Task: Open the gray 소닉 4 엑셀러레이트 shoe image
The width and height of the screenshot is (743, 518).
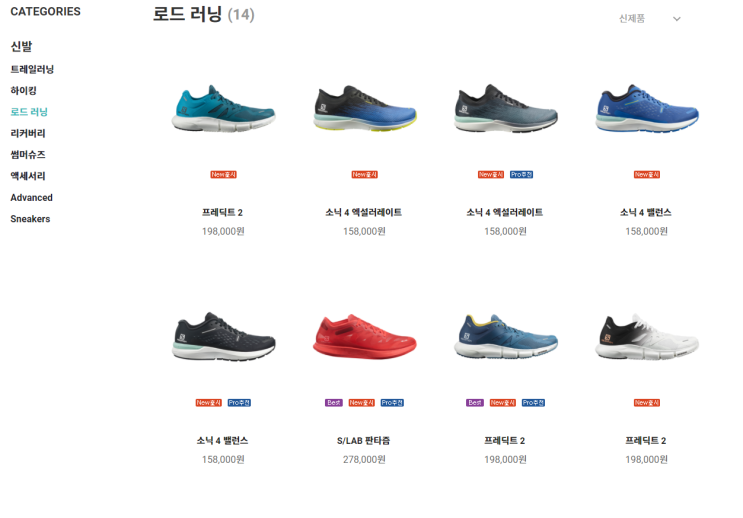Action: coord(506,109)
